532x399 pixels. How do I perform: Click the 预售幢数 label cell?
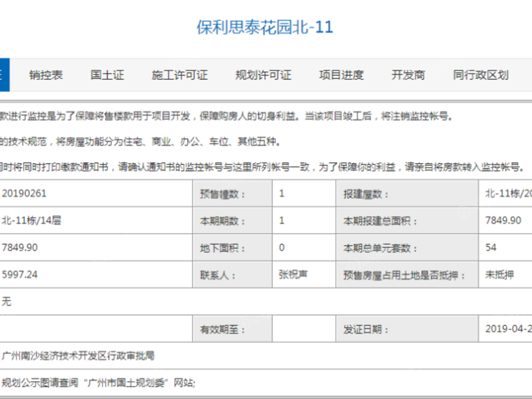(x=232, y=194)
